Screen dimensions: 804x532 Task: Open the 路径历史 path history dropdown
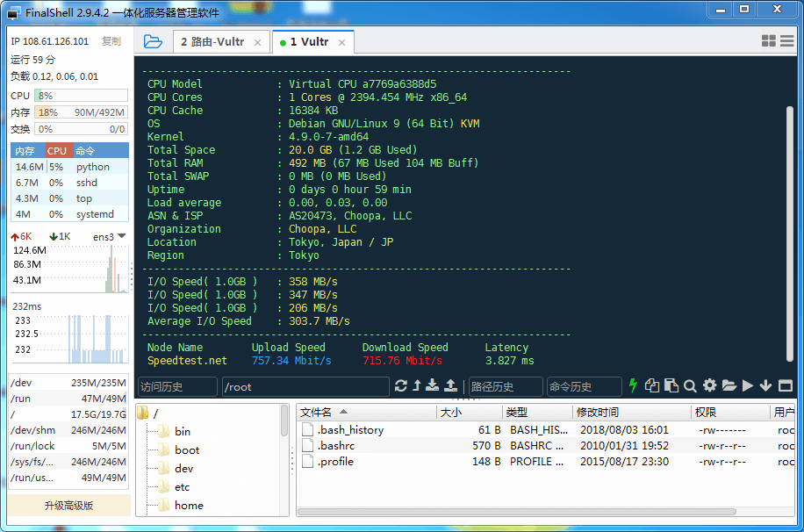coord(506,386)
